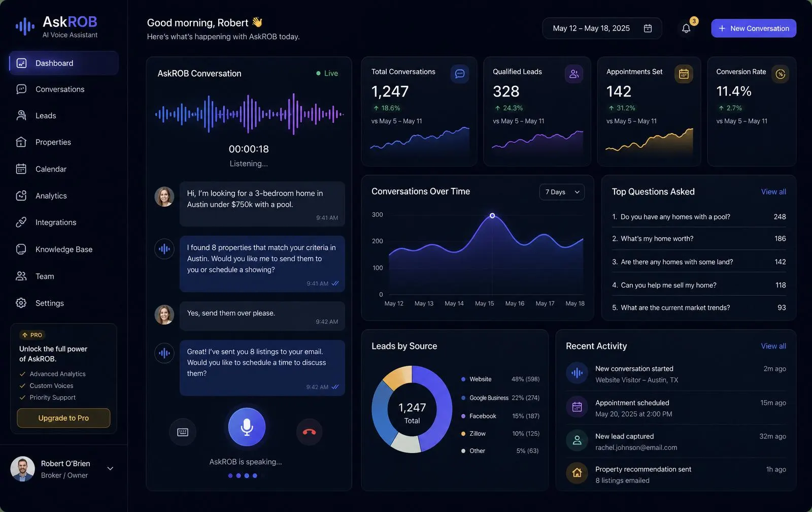Select the Dashboard menu item
The image size is (812, 512).
64,63
